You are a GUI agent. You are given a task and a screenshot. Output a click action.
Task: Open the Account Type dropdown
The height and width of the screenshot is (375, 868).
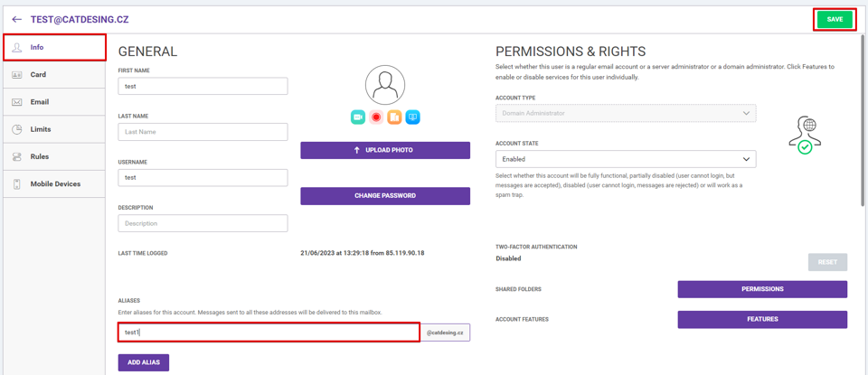click(626, 113)
